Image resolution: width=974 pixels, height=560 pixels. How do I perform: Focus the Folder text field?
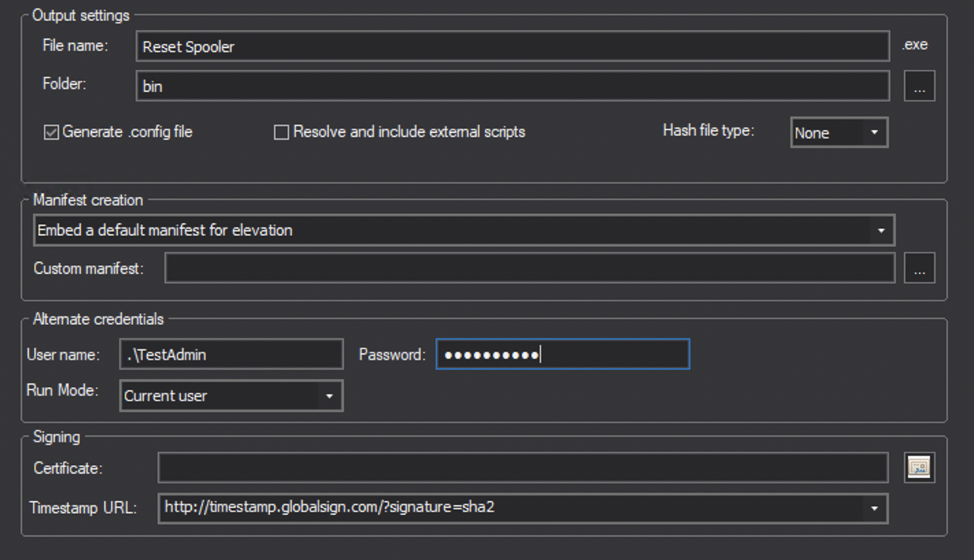coord(512,86)
